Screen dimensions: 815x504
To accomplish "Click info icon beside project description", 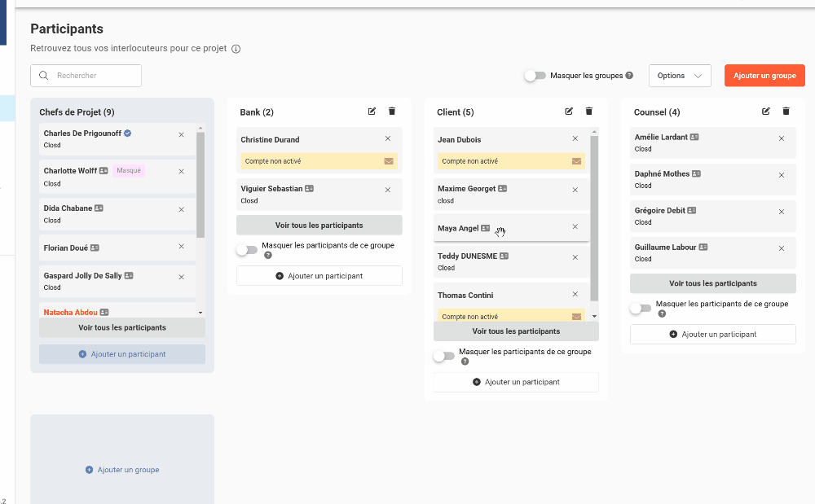I will coord(236,49).
